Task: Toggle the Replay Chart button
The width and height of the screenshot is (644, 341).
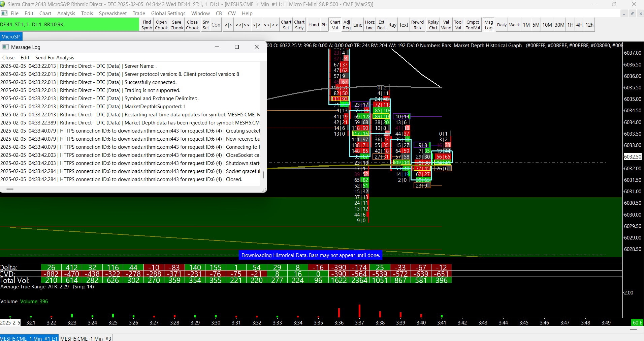Action: (433, 25)
